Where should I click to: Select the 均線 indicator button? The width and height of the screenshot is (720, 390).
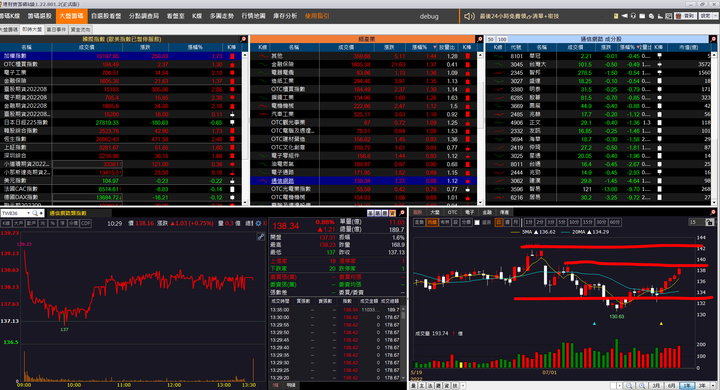432,222
